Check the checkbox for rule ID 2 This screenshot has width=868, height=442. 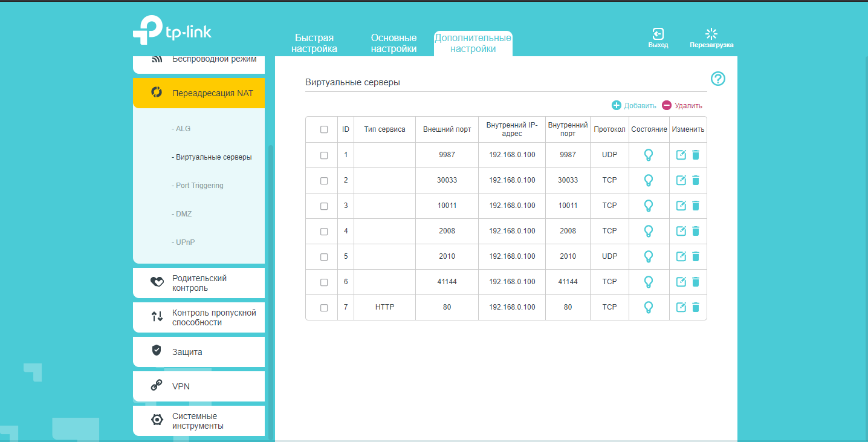tap(324, 181)
